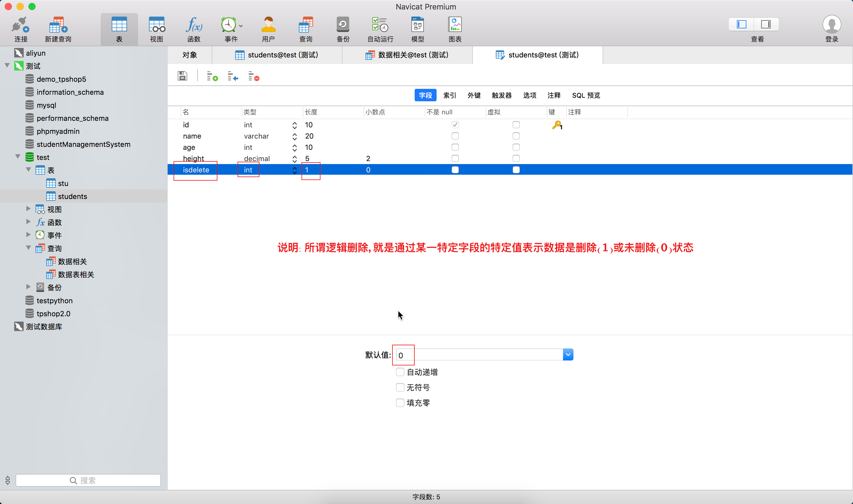Image resolution: width=853 pixels, height=504 pixels.
Task: Click the add field icon
Action: click(212, 76)
